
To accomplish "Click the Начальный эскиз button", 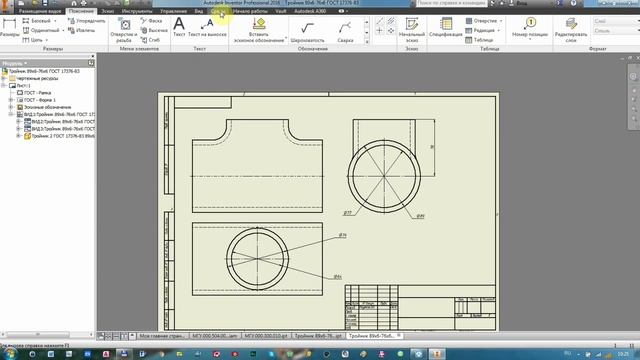I will click(x=411, y=29).
